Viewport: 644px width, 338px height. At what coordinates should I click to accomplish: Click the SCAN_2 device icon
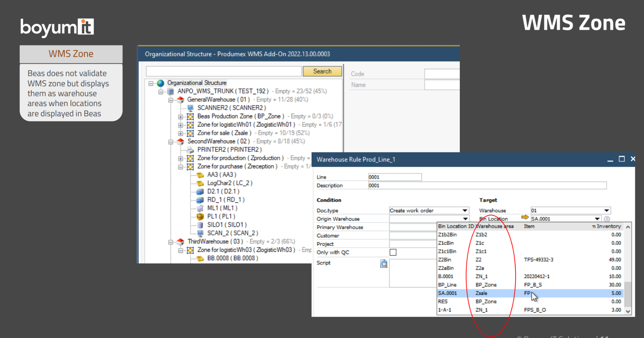point(200,233)
